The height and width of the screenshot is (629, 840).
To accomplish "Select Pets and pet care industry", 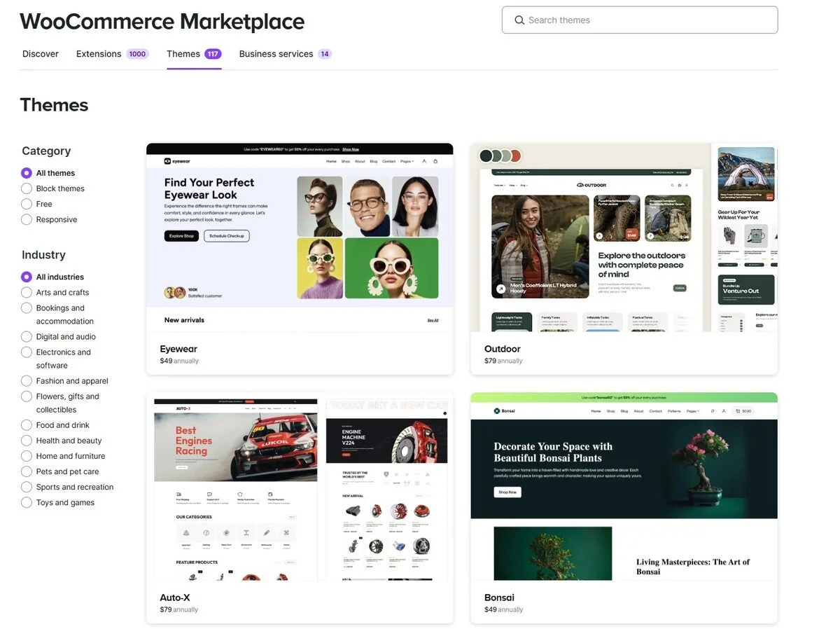I will pos(27,471).
